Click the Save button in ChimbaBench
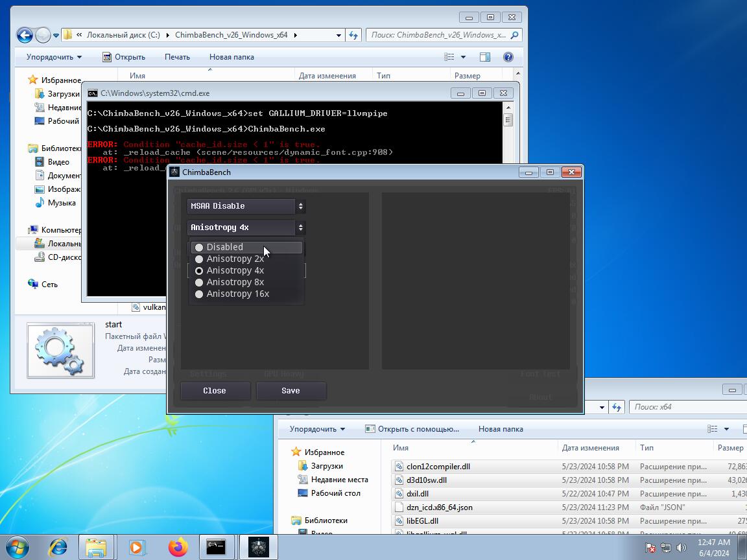The image size is (747, 560). pyautogui.click(x=290, y=390)
